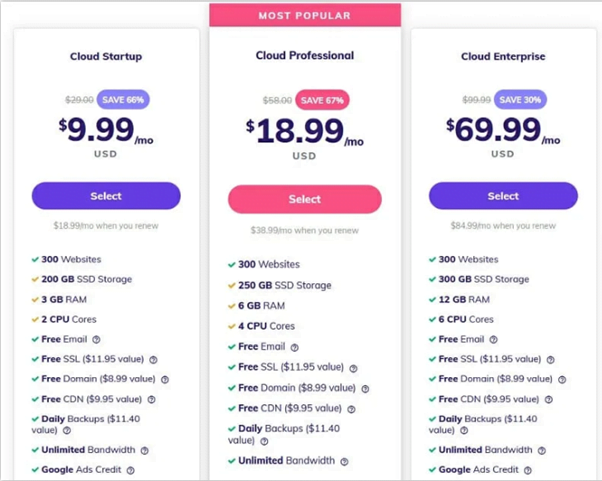This screenshot has height=481, width=602.
Task: Open Free SSL help icon in Cloud Startup
Action: coord(153,360)
